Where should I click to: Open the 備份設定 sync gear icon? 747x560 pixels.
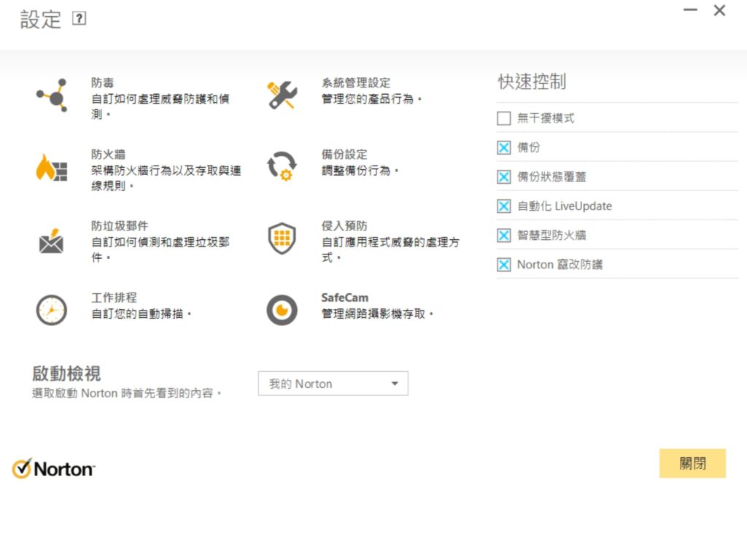pyautogui.click(x=282, y=166)
